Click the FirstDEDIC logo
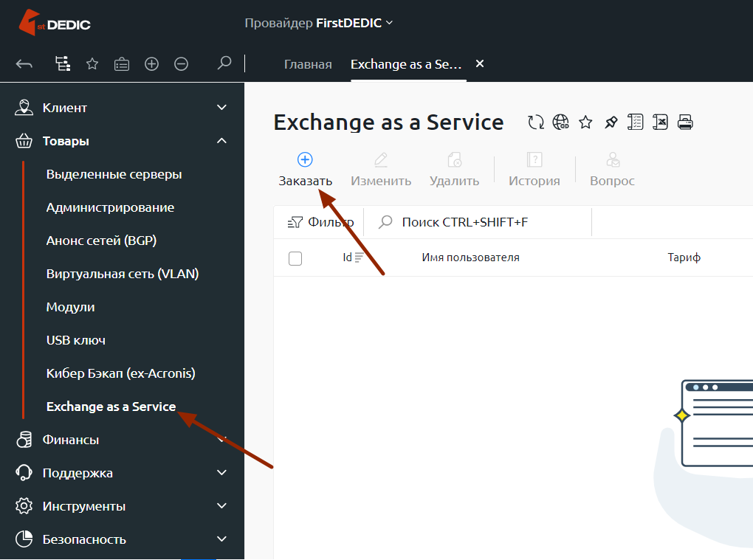 pos(55,23)
